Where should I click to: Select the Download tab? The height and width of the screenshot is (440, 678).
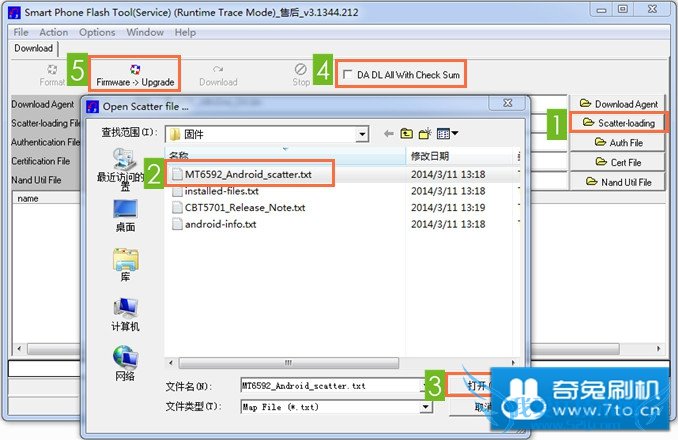point(33,48)
